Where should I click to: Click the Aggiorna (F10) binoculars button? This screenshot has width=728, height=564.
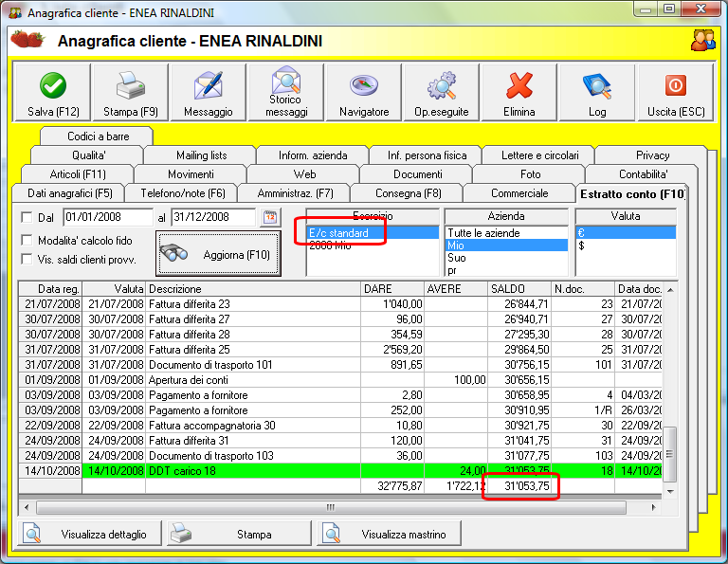click(x=218, y=254)
